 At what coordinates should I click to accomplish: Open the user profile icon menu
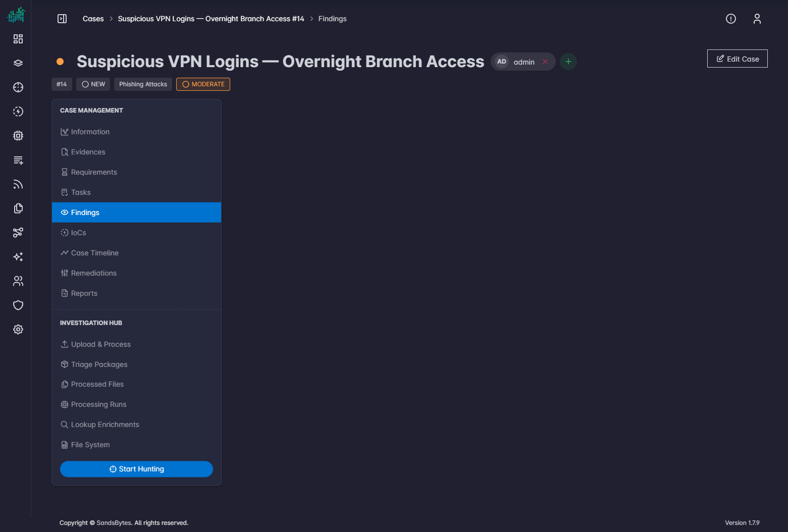[x=757, y=19]
